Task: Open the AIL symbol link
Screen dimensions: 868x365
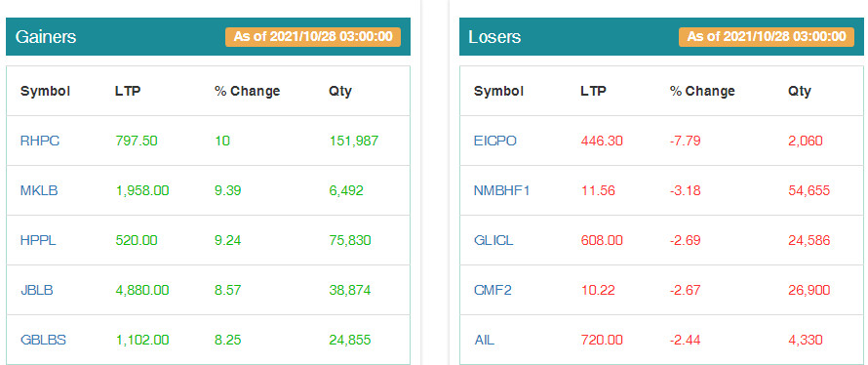Action: pyautogui.click(x=484, y=340)
